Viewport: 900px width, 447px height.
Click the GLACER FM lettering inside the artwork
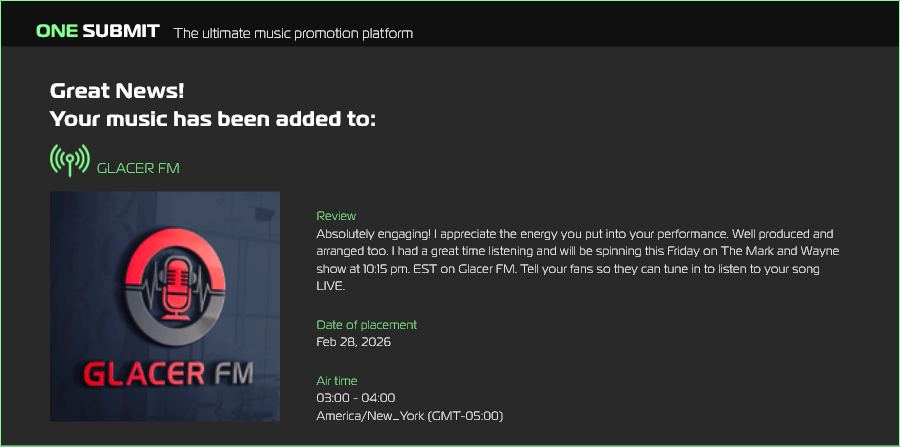click(167, 374)
